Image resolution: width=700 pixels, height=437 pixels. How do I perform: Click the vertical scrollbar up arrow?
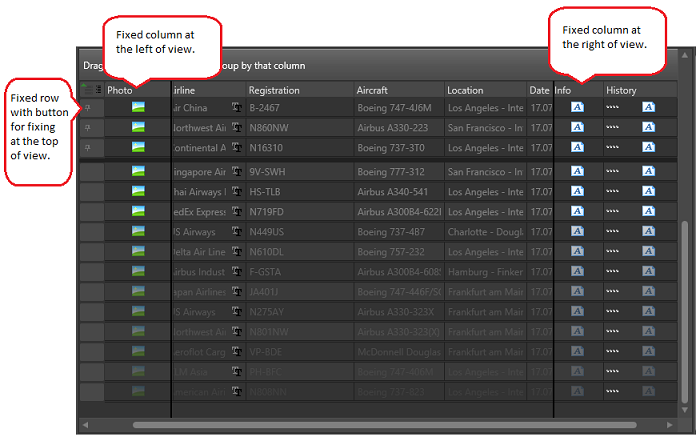click(685, 55)
